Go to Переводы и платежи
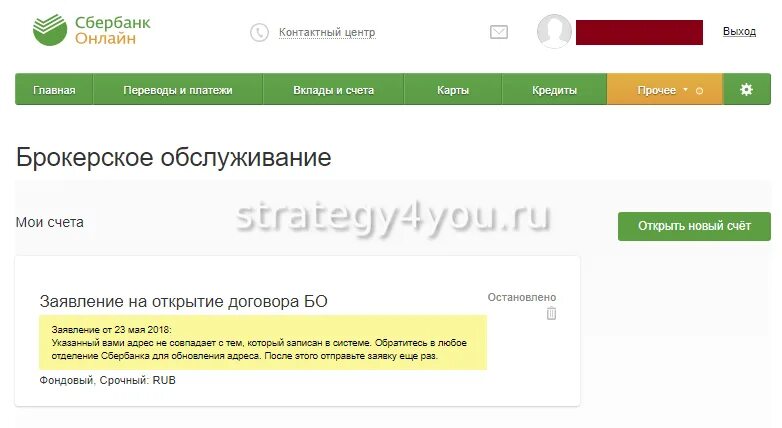The image size is (782, 428). click(x=178, y=90)
